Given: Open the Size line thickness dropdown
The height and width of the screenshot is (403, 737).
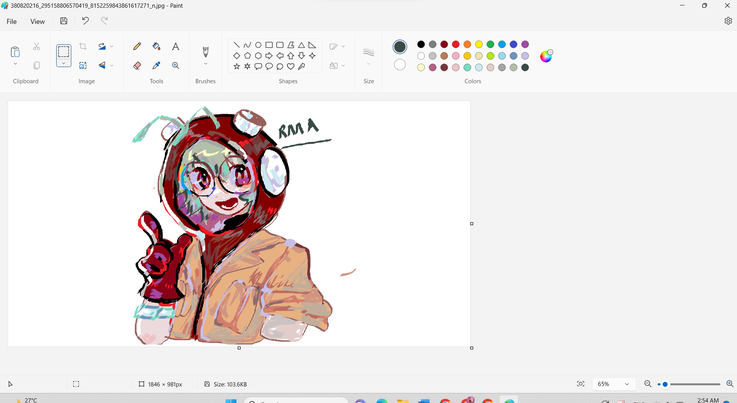Looking at the screenshot, I should pyautogui.click(x=368, y=55).
